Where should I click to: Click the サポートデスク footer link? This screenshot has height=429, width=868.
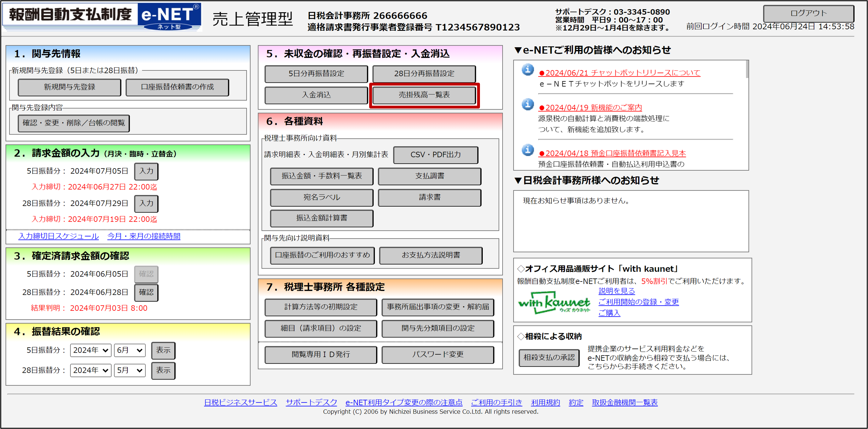(311, 402)
